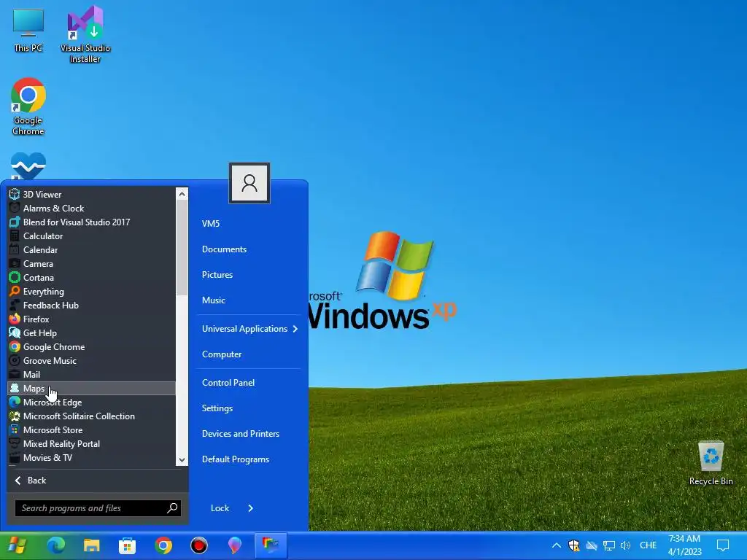Launch Mixed Reality Portal
Viewport: 747px width, 560px height.
point(91,443)
